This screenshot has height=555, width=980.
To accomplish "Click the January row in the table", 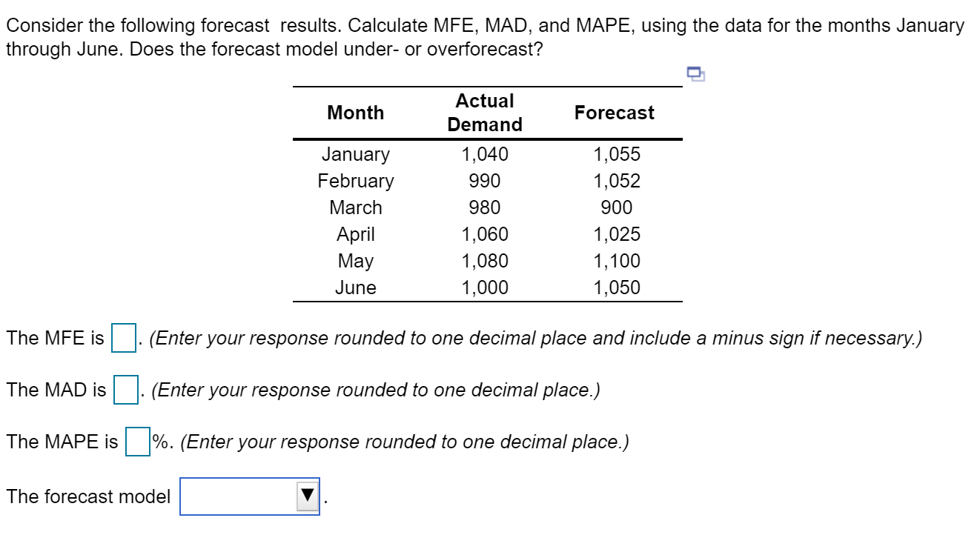I will click(356, 154).
